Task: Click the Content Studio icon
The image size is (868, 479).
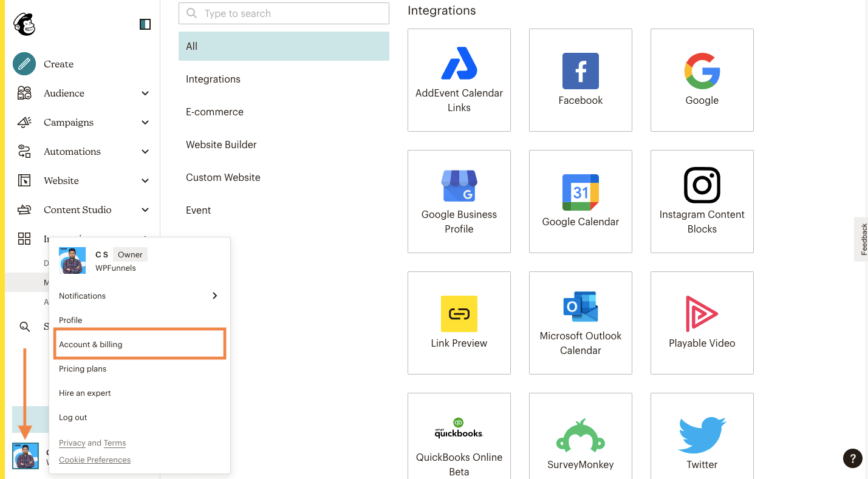Action: click(24, 209)
